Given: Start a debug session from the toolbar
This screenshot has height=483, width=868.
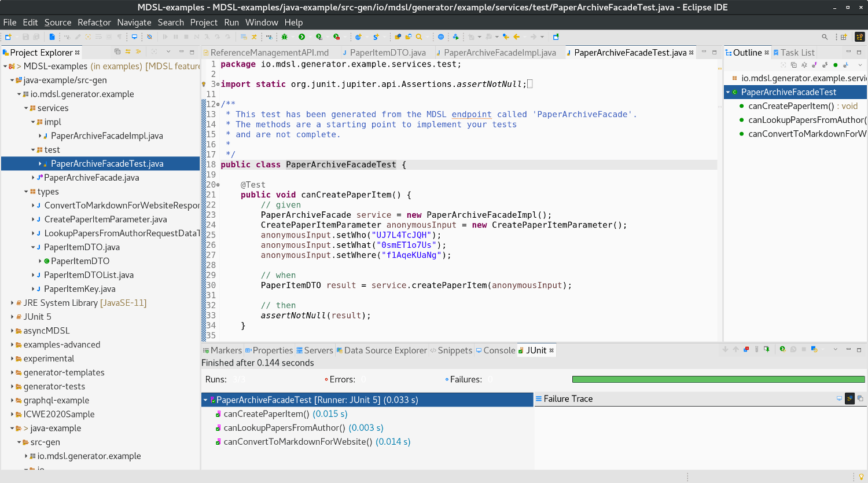Looking at the screenshot, I should point(284,36).
